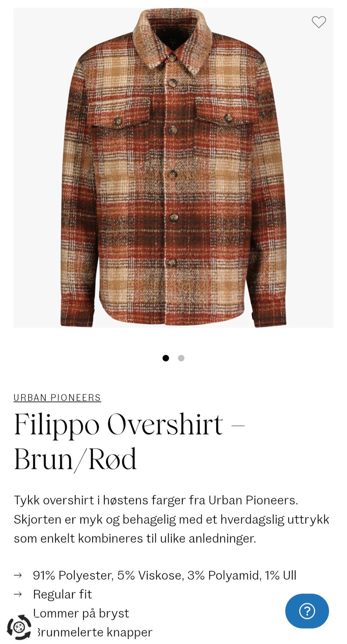The image size is (347, 644).
Task: Select the 91% Polyester composition line
Action: click(164, 575)
